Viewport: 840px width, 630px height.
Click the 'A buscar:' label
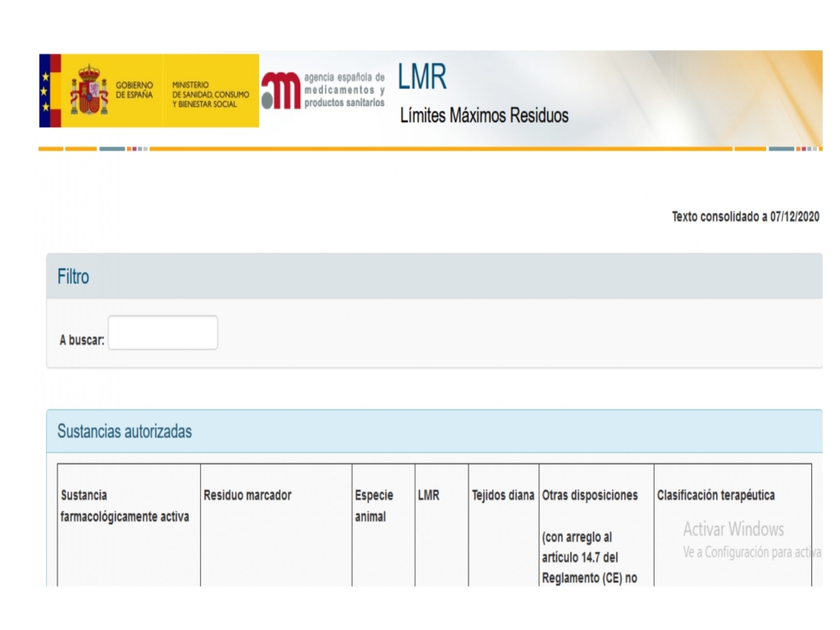[x=82, y=340]
